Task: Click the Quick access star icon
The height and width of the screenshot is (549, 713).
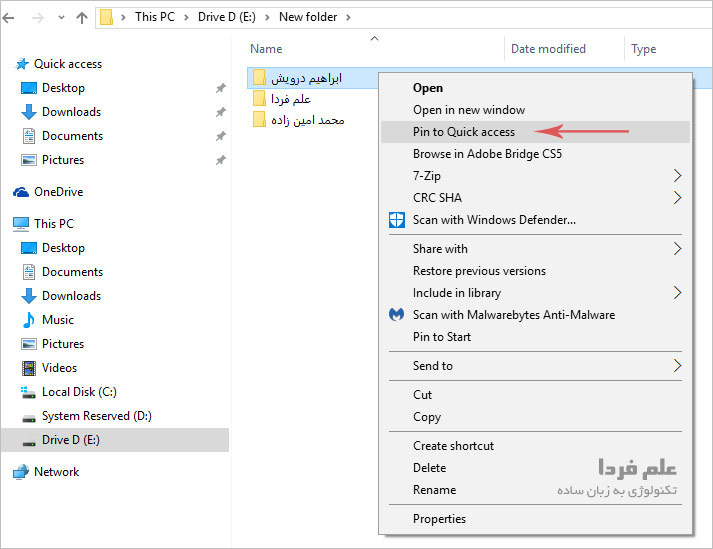Action: point(21,64)
